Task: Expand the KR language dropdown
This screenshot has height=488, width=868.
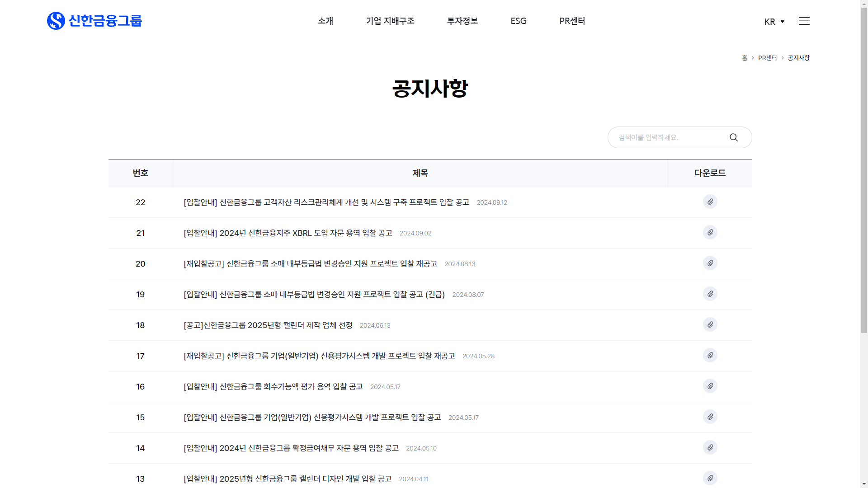Action: click(x=774, y=22)
